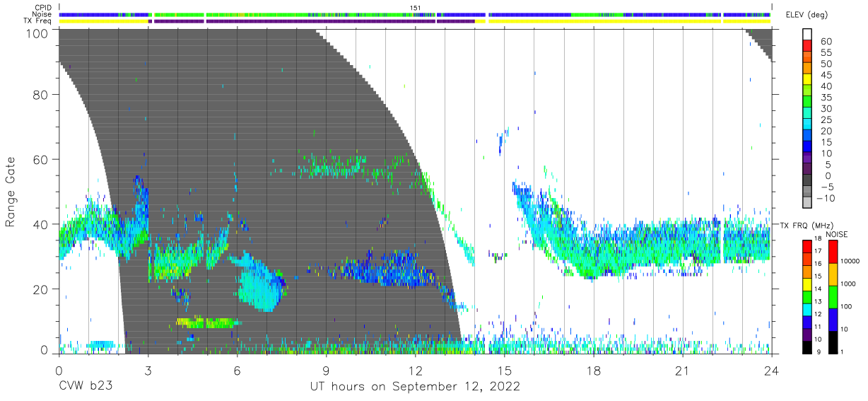Click the x-axis tick label '6'

click(x=237, y=370)
